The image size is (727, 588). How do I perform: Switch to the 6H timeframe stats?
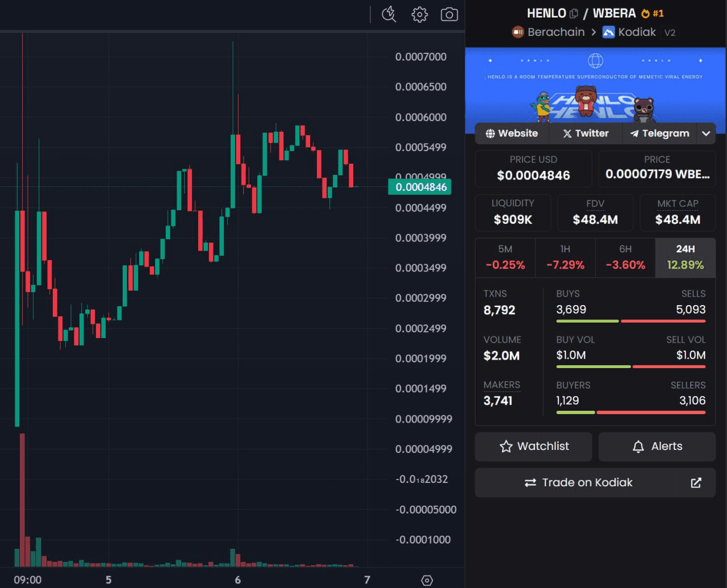pos(625,257)
